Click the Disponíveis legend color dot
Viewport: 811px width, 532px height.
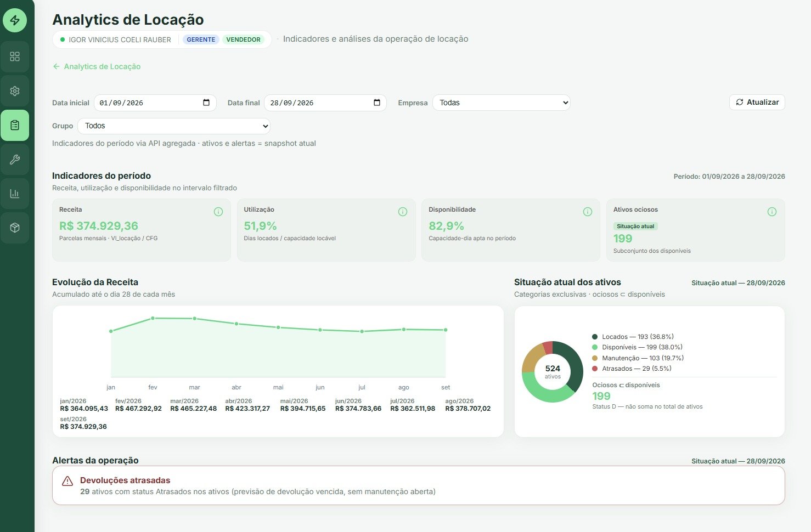coord(595,347)
